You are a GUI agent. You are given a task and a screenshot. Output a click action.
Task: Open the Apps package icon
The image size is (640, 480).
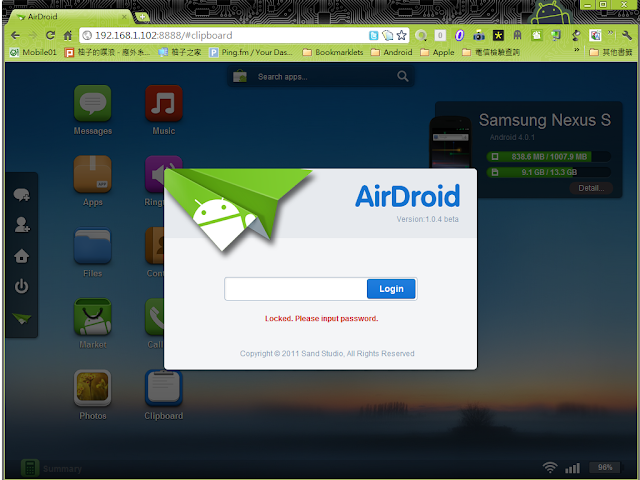click(x=93, y=174)
